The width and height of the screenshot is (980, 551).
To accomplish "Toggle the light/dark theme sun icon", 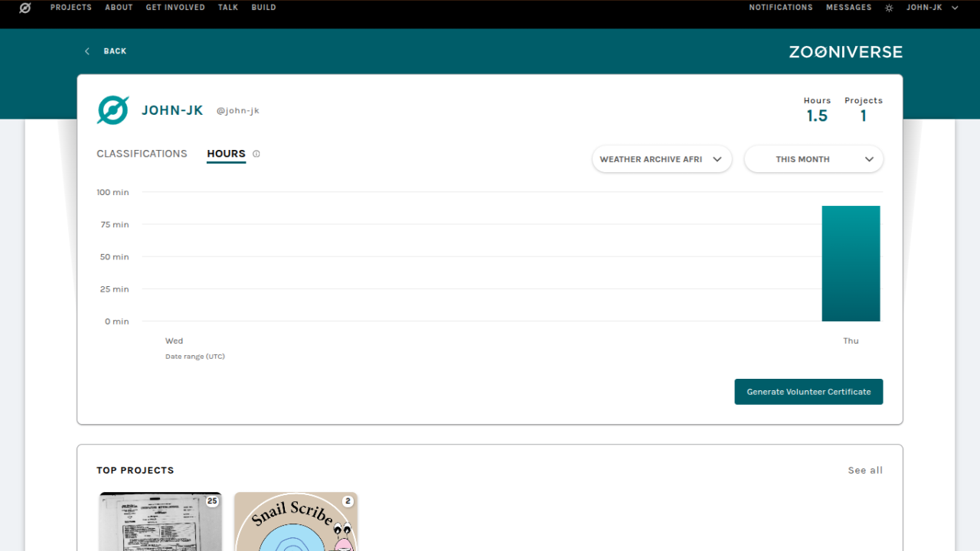I will click(x=889, y=8).
